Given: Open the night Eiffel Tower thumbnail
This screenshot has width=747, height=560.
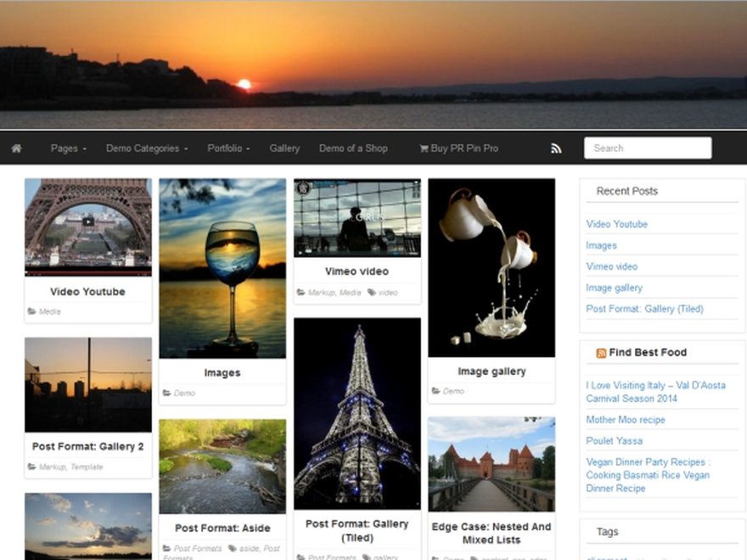Looking at the screenshot, I should coord(357,414).
